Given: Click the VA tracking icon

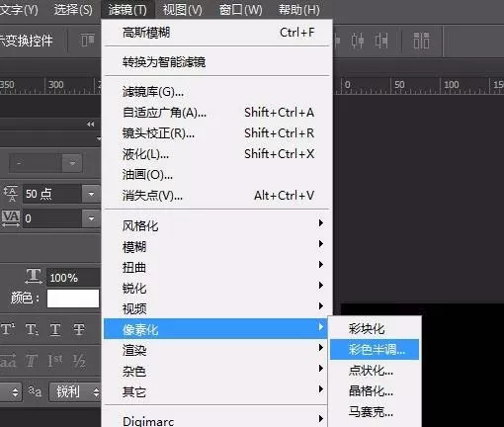Looking at the screenshot, I should (11, 218).
